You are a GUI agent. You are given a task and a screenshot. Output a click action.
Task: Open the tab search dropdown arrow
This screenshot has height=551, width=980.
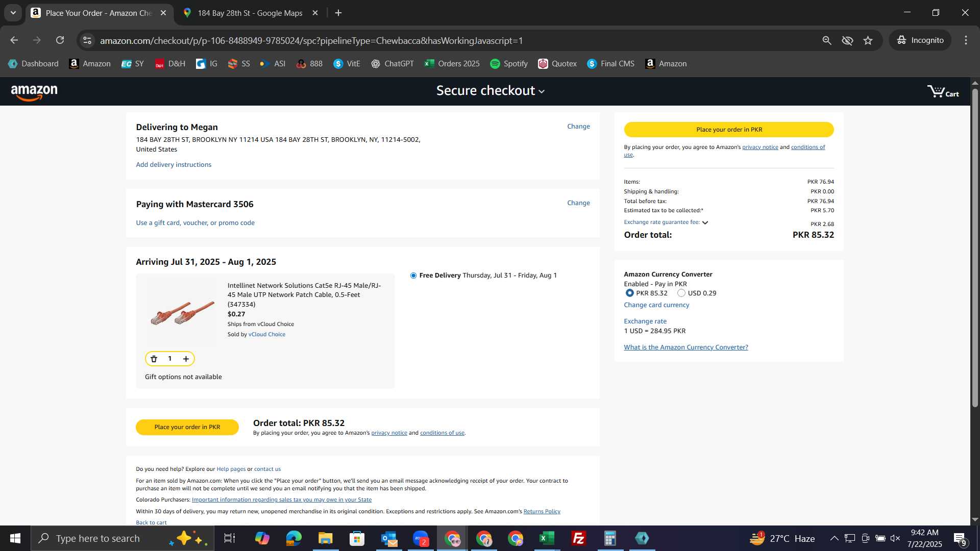pyautogui.click(x=13, y=13)
